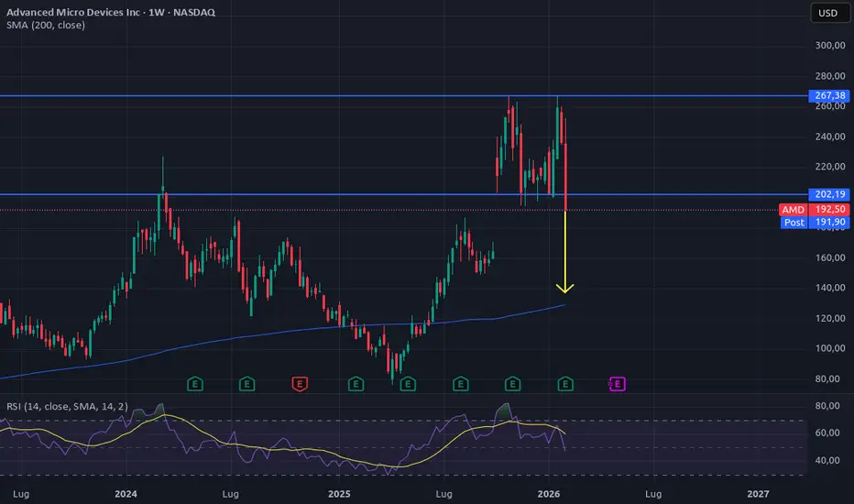Viewport: 854px width, 504px height.
Task: Click the 2025 label on time axis
Action: tap(339, 494)
